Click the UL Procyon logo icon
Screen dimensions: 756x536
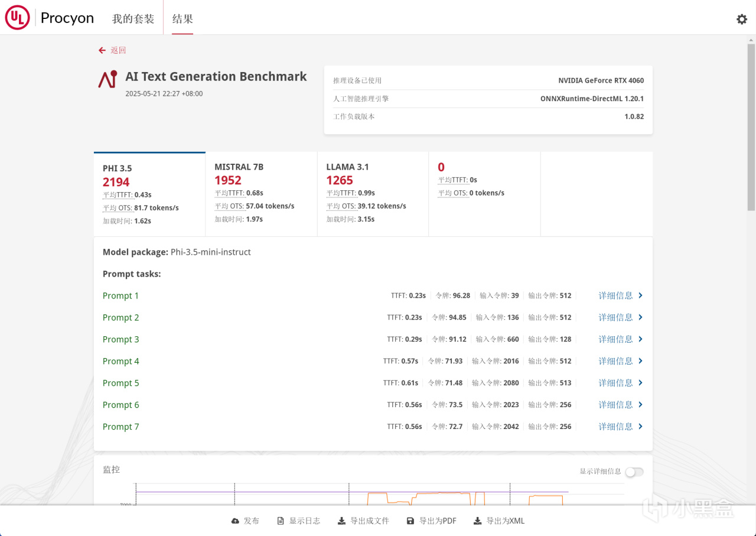17,18
